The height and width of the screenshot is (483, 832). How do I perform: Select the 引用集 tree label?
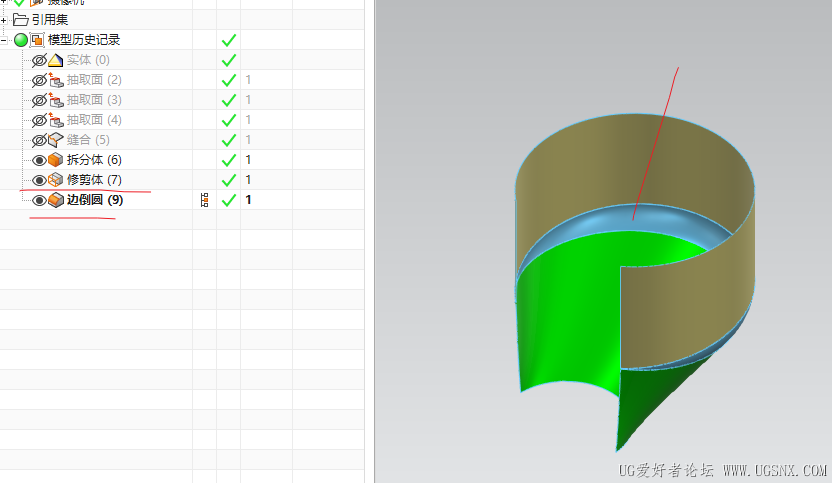click(50, 20)
